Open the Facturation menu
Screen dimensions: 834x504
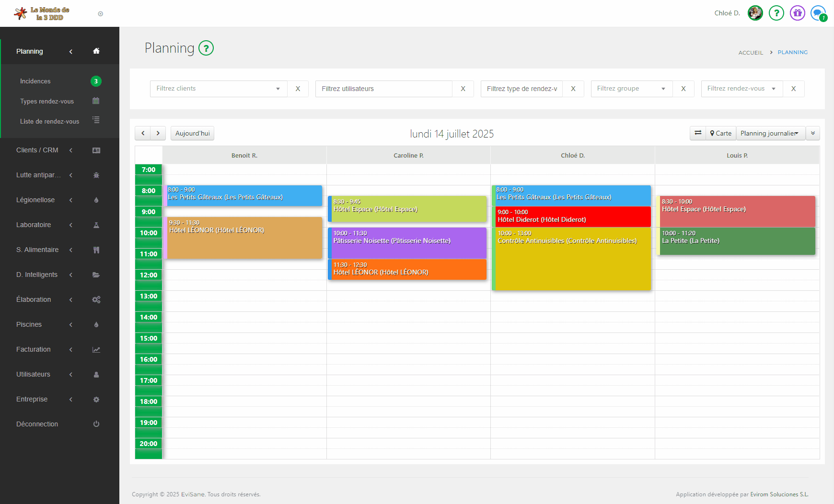[x=34, y=349]
